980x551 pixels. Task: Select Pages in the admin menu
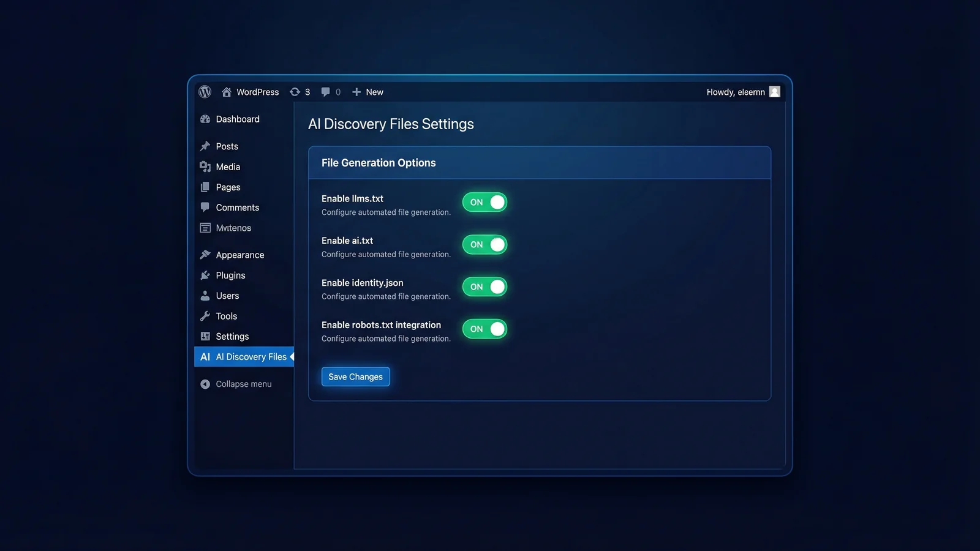pos(228,187)
